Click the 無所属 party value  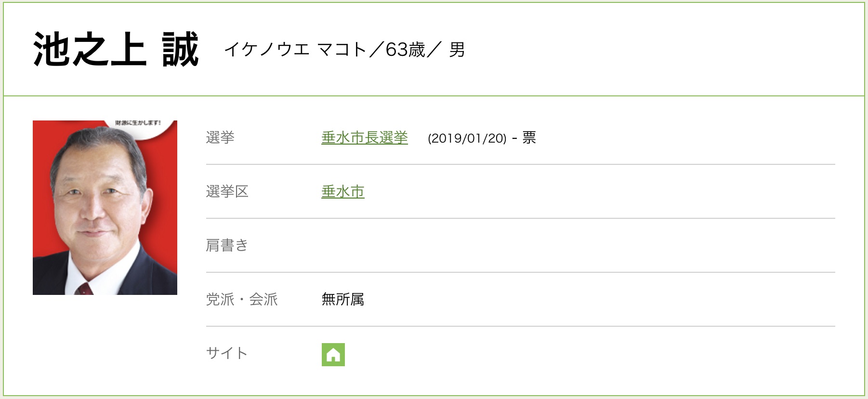(342, 300)
